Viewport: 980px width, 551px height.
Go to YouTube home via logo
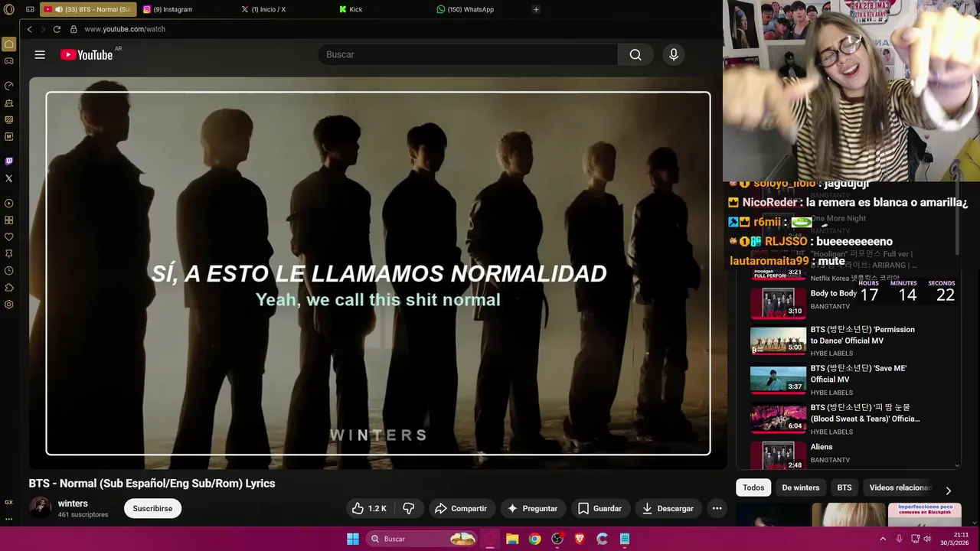point(87,54)
